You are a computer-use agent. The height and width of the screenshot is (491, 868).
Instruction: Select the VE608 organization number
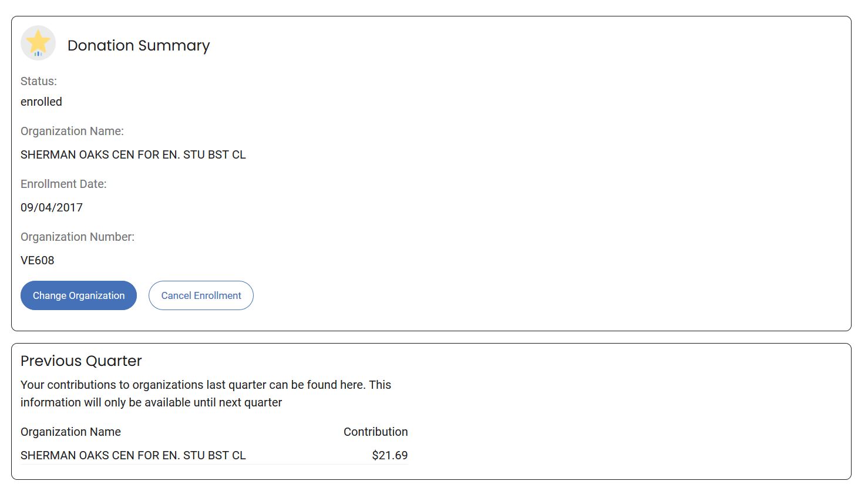38,260
